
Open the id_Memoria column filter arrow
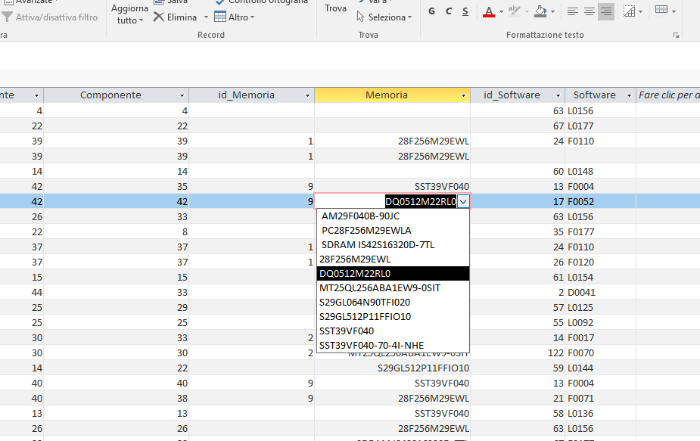[x=307, y=96]
